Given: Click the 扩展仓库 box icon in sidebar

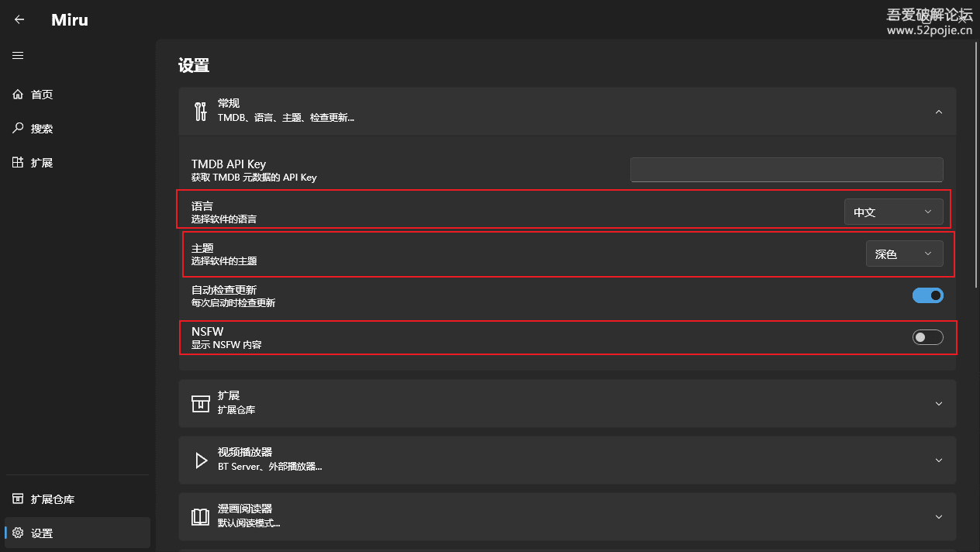Looking at the screenshot, I should point(18,499).
